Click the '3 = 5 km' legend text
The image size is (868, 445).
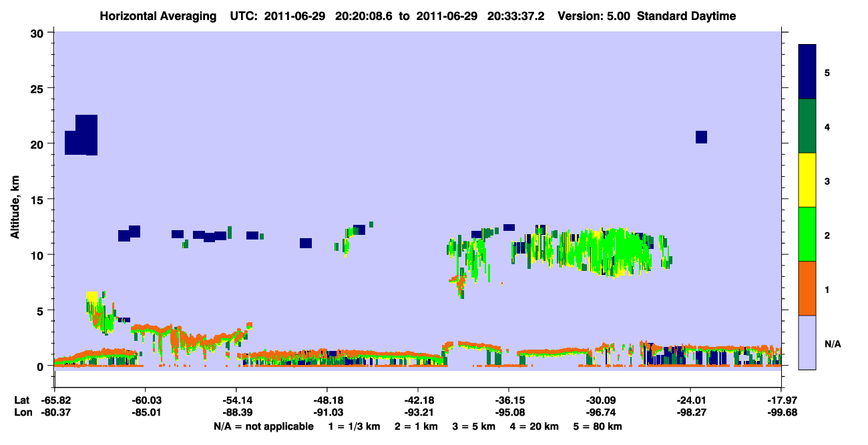pyautogui.click(x=473, y=426)
